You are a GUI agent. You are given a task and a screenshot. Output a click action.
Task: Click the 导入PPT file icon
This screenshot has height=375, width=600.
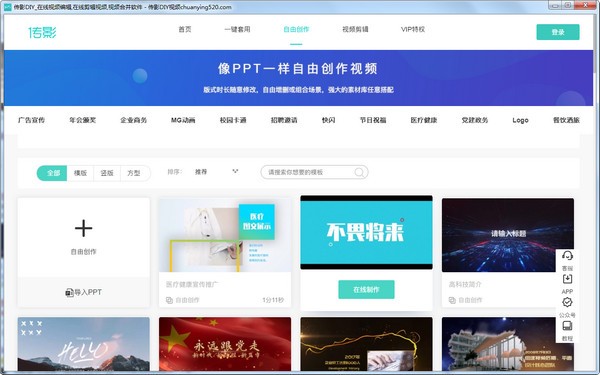point(69,292)
